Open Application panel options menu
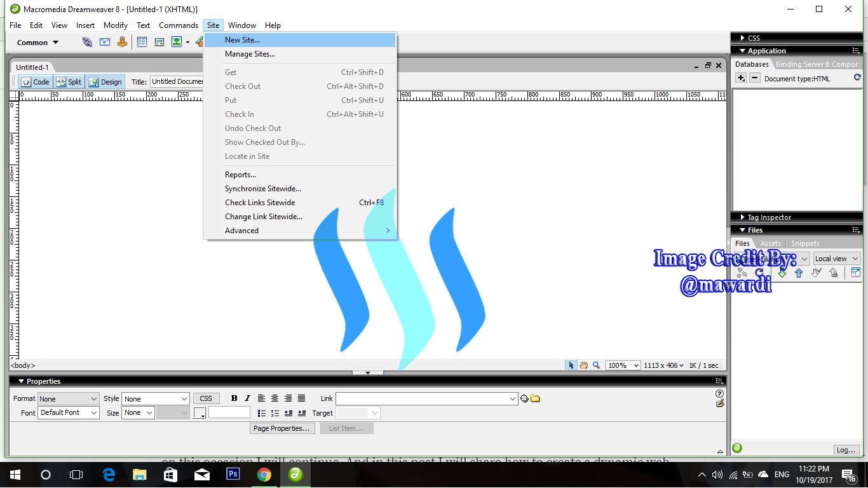Viewport: 868px width, 488px height. 856,51
